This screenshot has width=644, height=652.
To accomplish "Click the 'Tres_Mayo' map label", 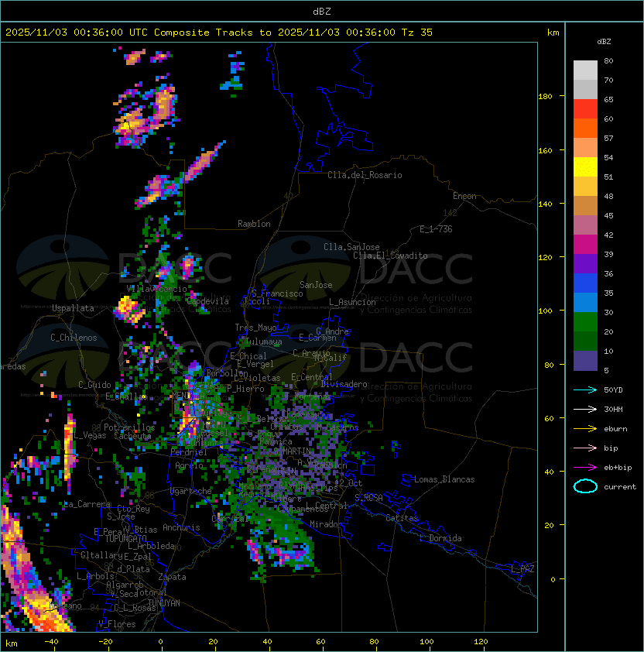I will [x=255, y=328].
